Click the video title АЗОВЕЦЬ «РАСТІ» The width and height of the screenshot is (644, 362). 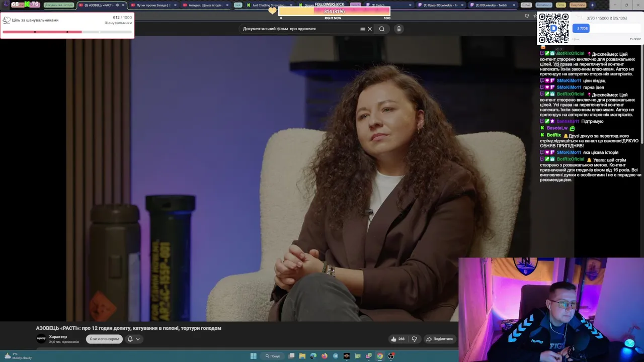tap(128, 328)
